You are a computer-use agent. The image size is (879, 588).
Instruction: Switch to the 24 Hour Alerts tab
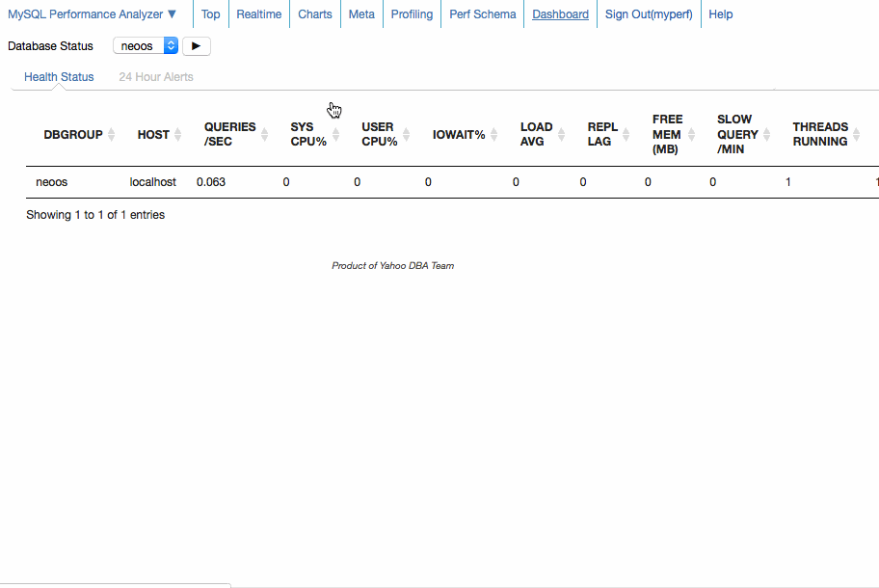pos(155,76)
